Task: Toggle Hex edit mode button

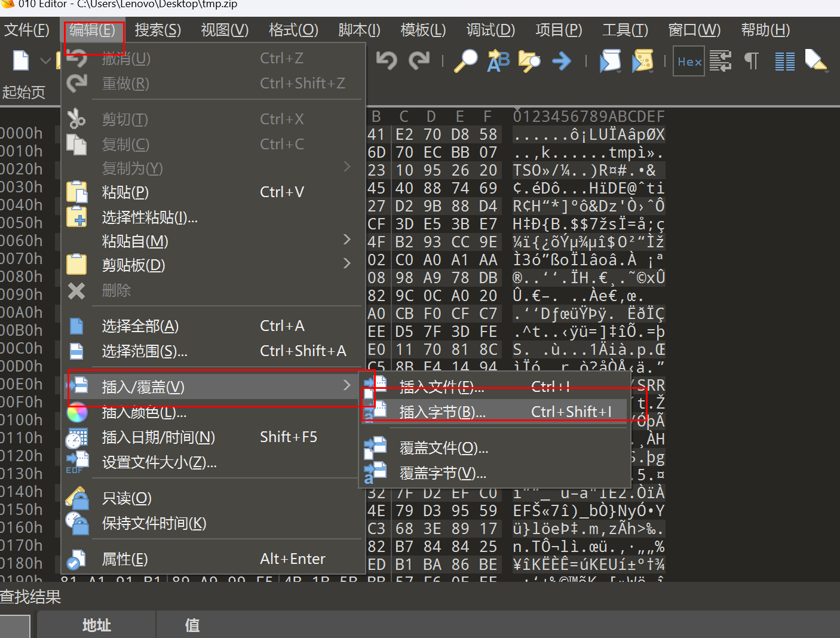Action: (689, 61)
